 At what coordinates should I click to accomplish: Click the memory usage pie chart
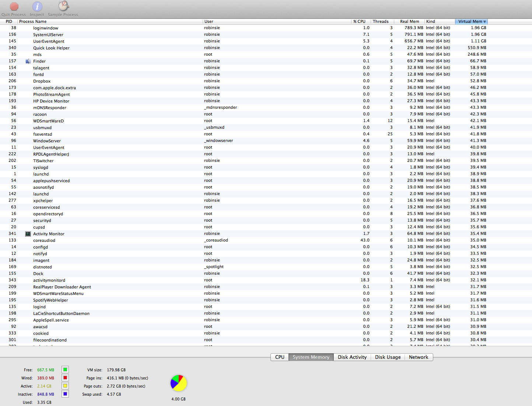[179, 384]
